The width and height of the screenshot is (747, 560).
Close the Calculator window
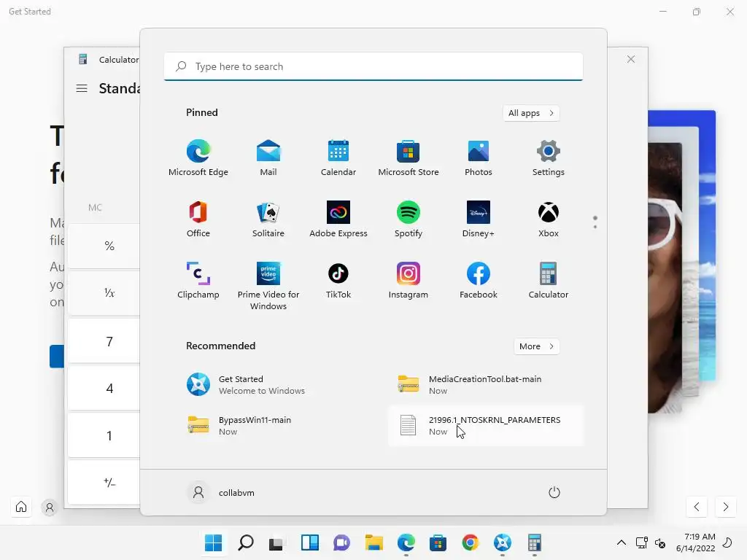[x=631, y=59]
